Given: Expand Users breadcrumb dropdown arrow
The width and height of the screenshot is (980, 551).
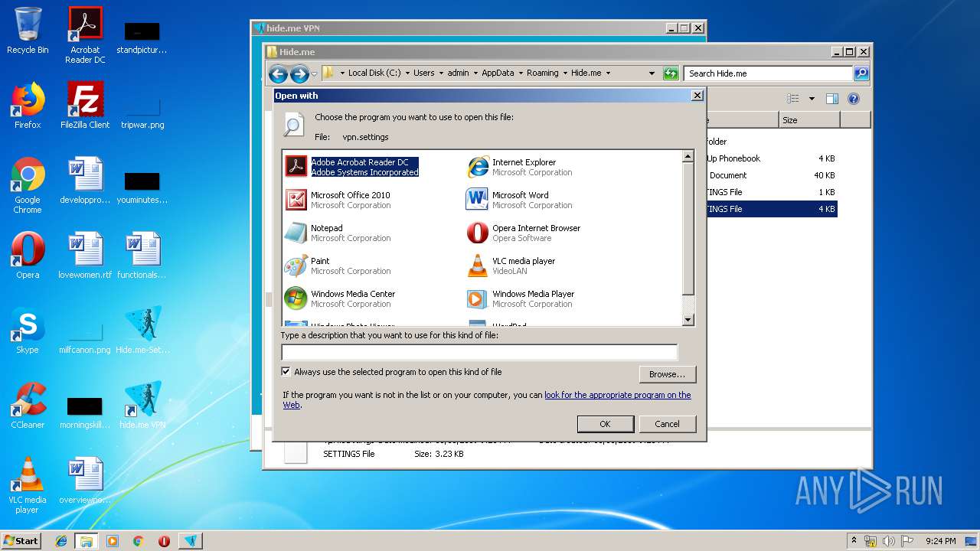Looking at the screenshot, I should [x=440, y=73].
